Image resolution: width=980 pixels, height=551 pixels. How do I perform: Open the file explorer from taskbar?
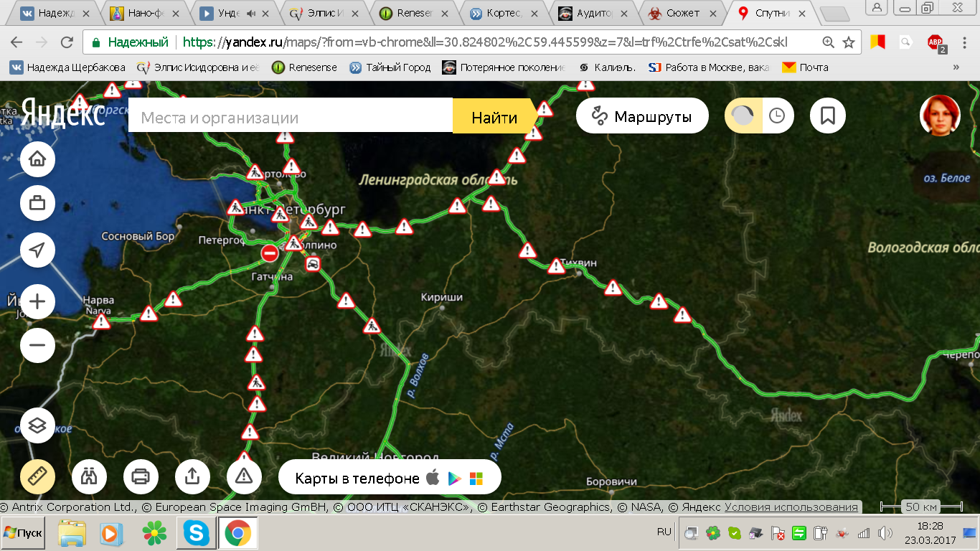pyautogui.click(x=72, y=533)
